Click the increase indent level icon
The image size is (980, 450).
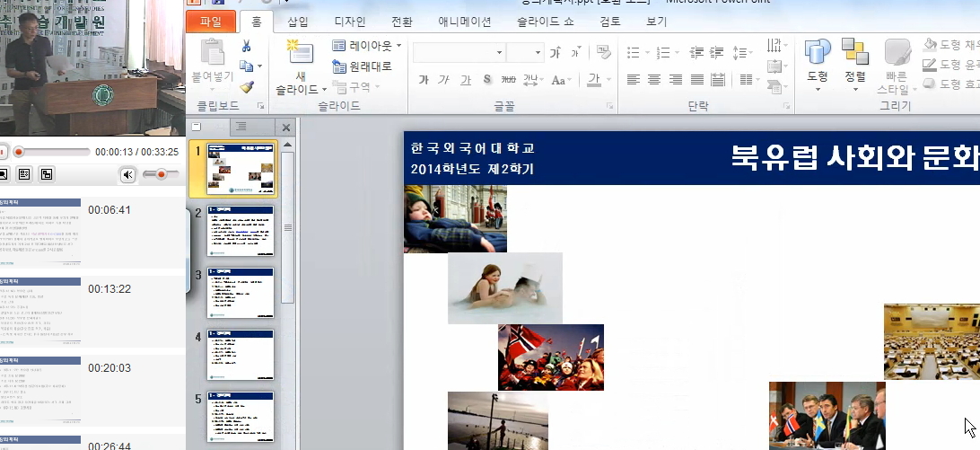tap(718, 53)
